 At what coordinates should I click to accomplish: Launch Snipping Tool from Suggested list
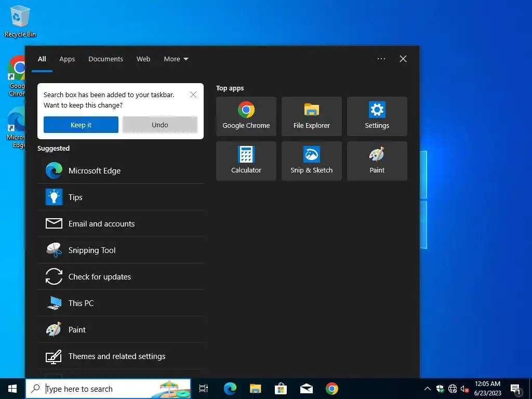click(121, 250)
